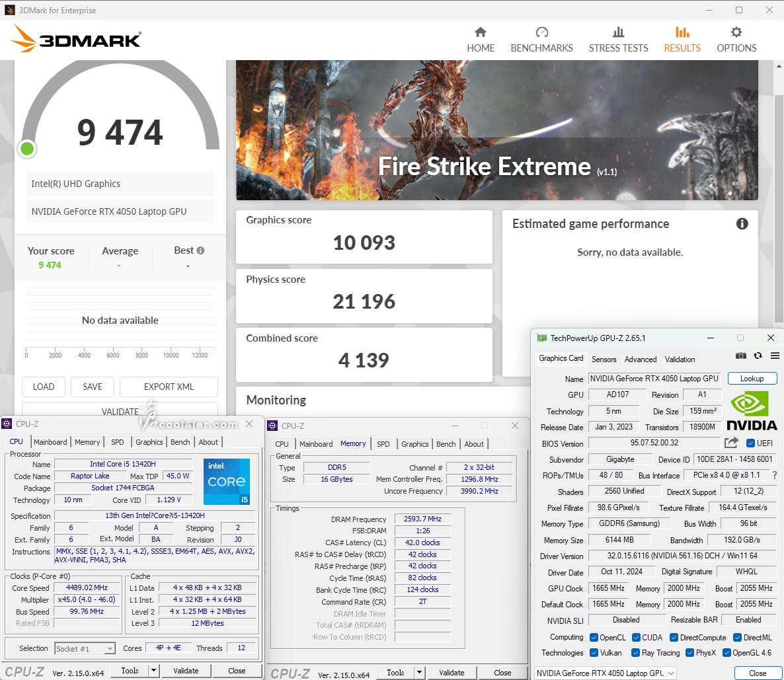784x680 pixels.
Task: Go to 3DMark Home page
Action: coord(481,40)
